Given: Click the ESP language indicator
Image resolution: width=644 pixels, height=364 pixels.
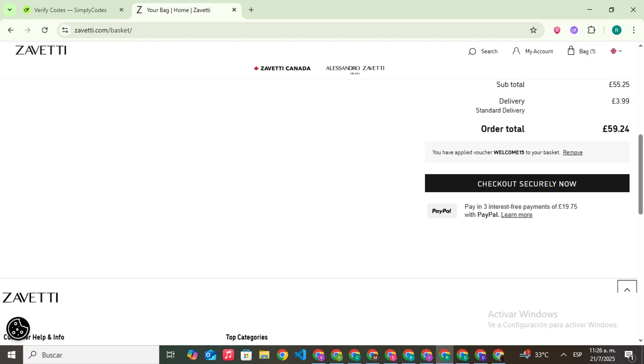Looking at the screenshot, I should [x=577, y=355].
